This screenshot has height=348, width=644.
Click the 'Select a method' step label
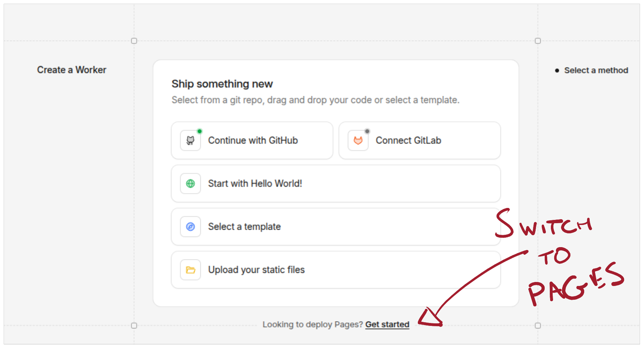[596, 70]
